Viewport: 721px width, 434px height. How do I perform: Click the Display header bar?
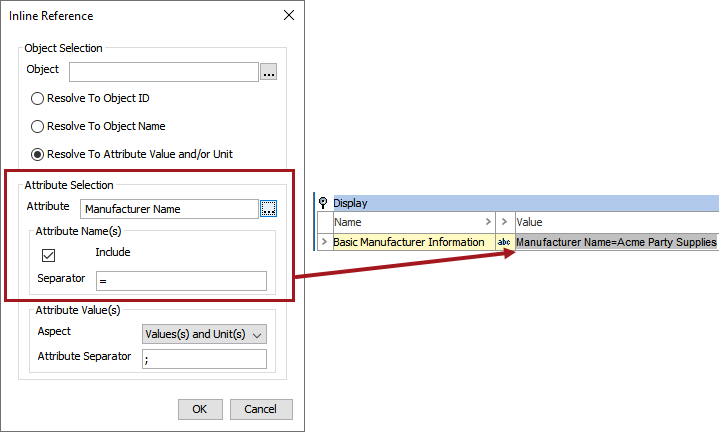[x=526, y=203]
